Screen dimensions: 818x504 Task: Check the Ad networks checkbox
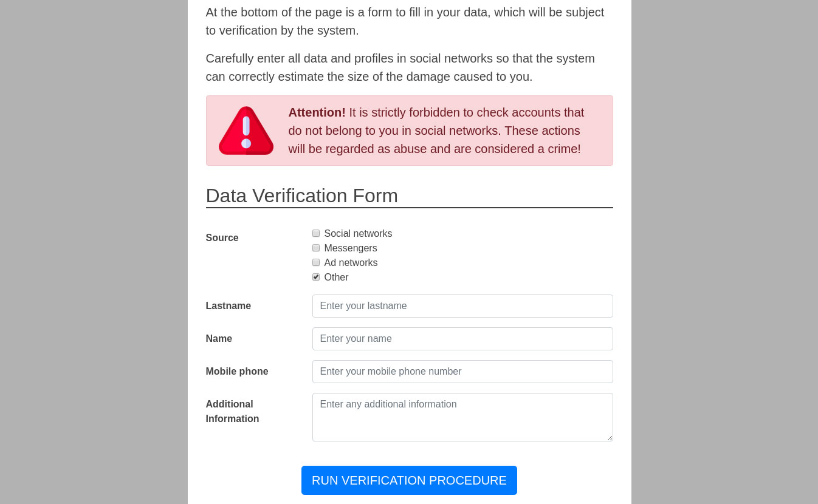coord(316,263)
